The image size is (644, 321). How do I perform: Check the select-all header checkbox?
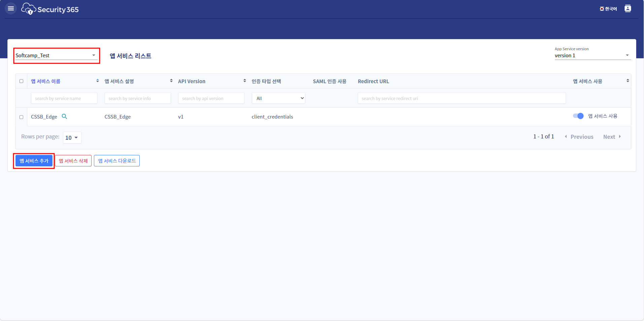point(22,81)
